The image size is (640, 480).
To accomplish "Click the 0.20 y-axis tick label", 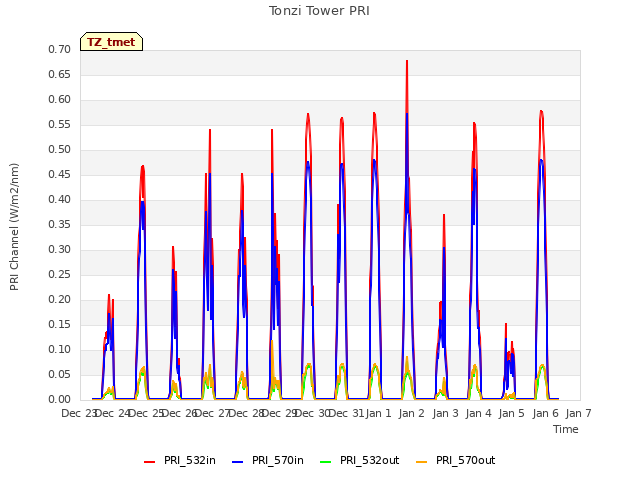I will 60,299.
